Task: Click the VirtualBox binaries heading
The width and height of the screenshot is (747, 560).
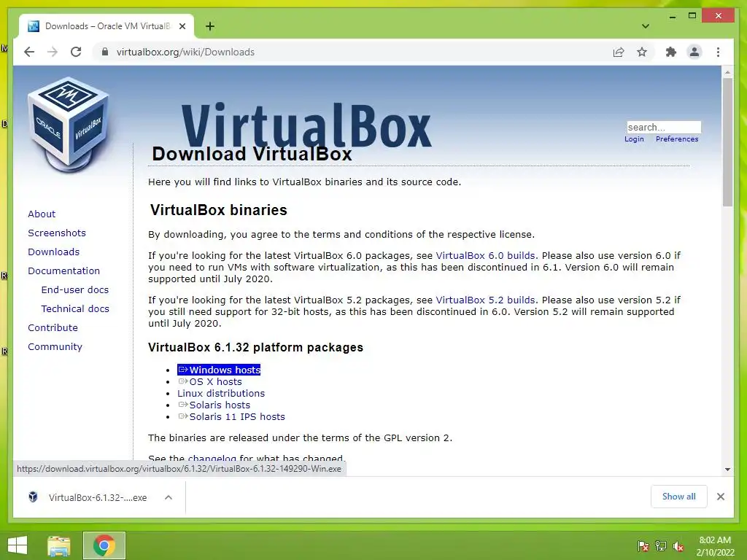Action: (219, 210)
